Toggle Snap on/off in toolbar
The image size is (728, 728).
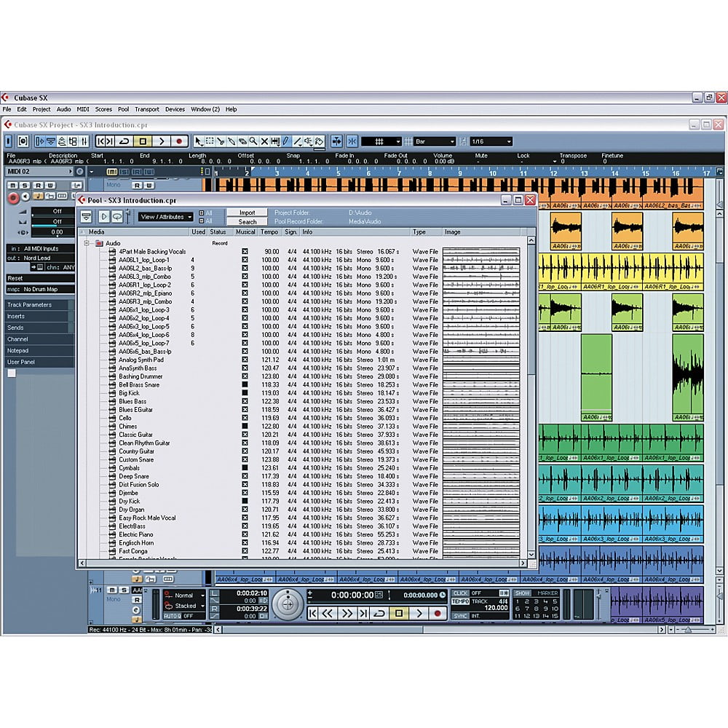pos(352,142)
